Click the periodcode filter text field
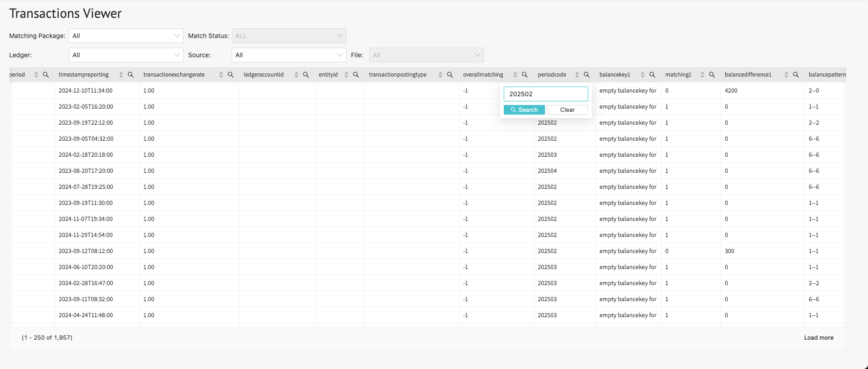Screen dimensions: 868x369 click(546, 94)
